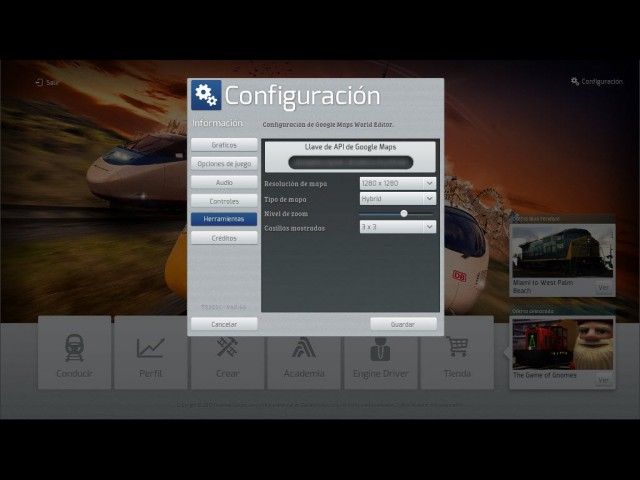
Task: Open the Tienda shopping cart icon
Action: [457, 349]
